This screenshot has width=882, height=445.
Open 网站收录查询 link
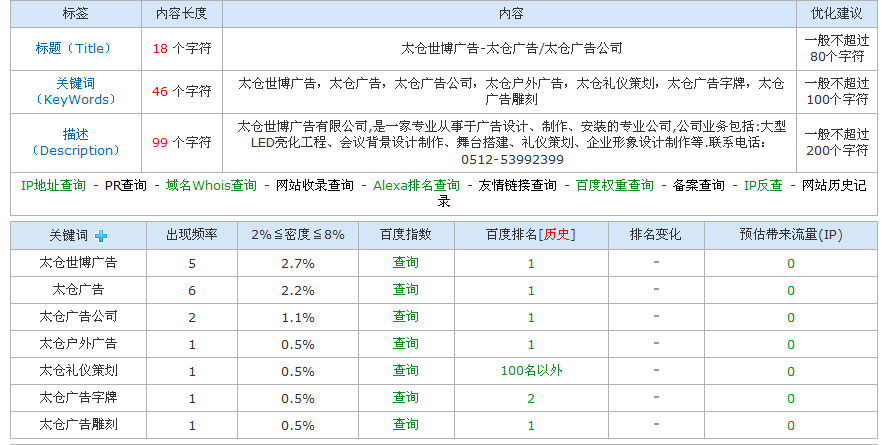[314, 185]
